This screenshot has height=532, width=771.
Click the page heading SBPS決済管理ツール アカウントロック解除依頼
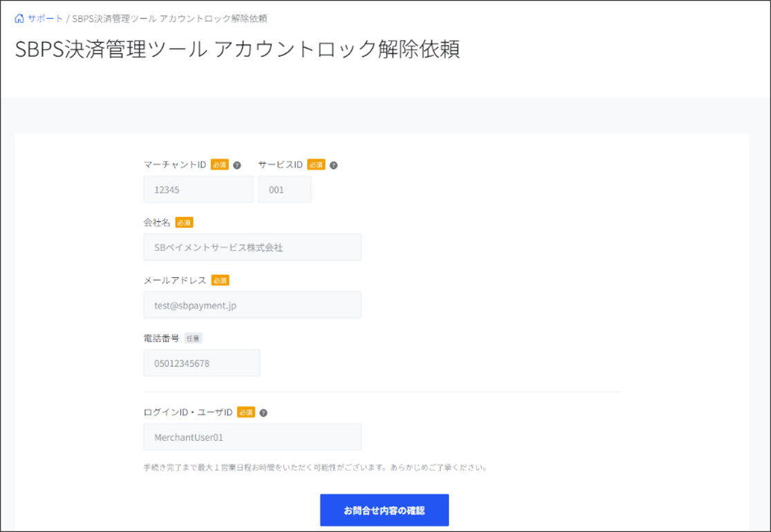tap(237, 50)
